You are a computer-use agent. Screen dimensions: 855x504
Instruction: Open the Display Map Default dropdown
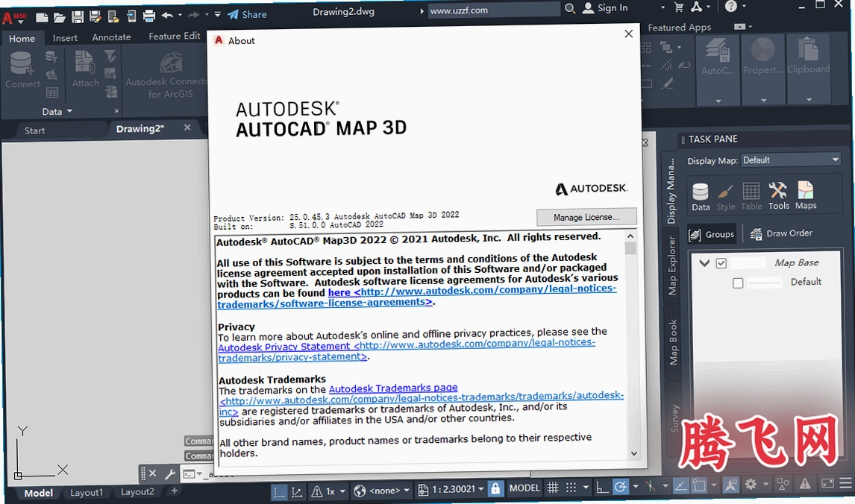click(x=791, y=160)
